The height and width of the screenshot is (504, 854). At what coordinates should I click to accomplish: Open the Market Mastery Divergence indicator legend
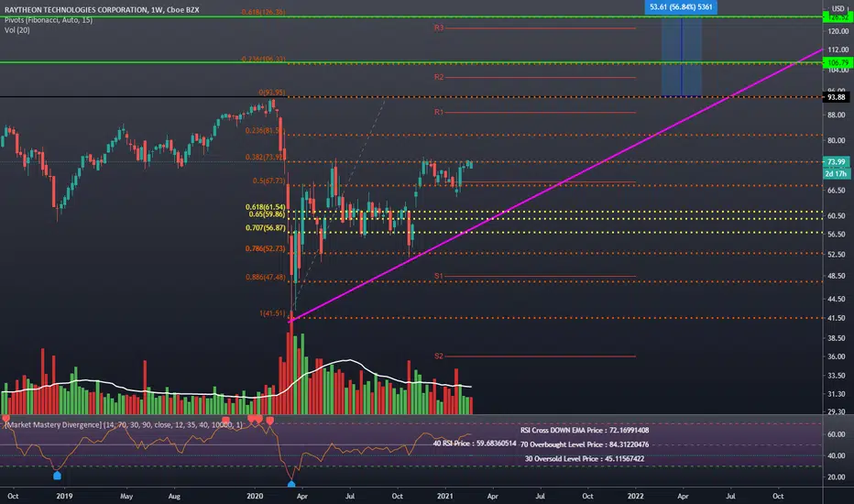coord(124,424)
